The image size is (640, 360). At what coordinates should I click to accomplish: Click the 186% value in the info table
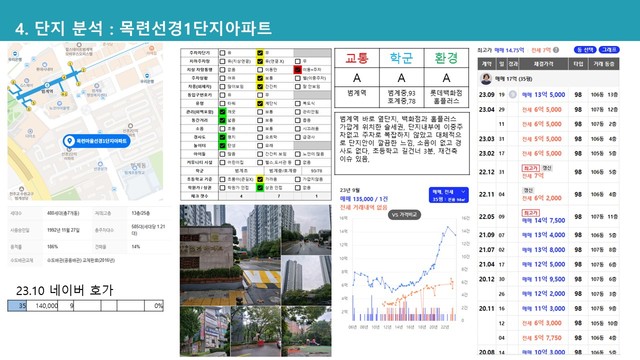coord(52,247)
